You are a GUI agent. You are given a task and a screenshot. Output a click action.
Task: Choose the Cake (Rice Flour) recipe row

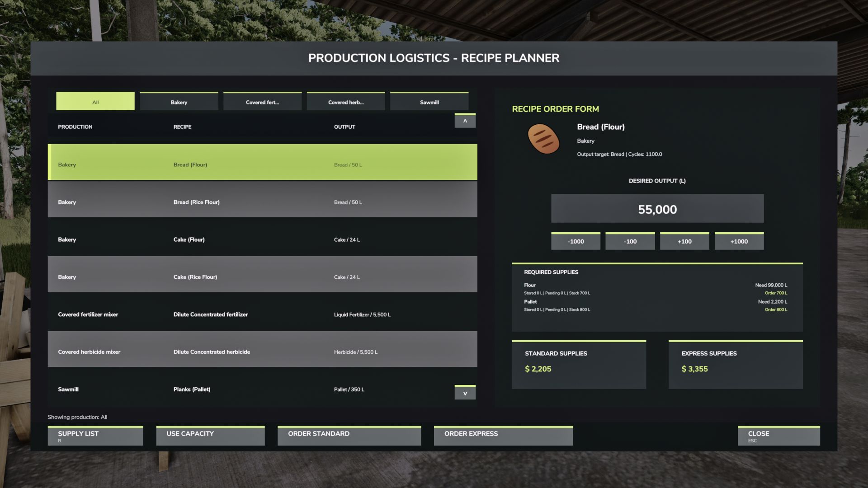click(x=263, y=275)
